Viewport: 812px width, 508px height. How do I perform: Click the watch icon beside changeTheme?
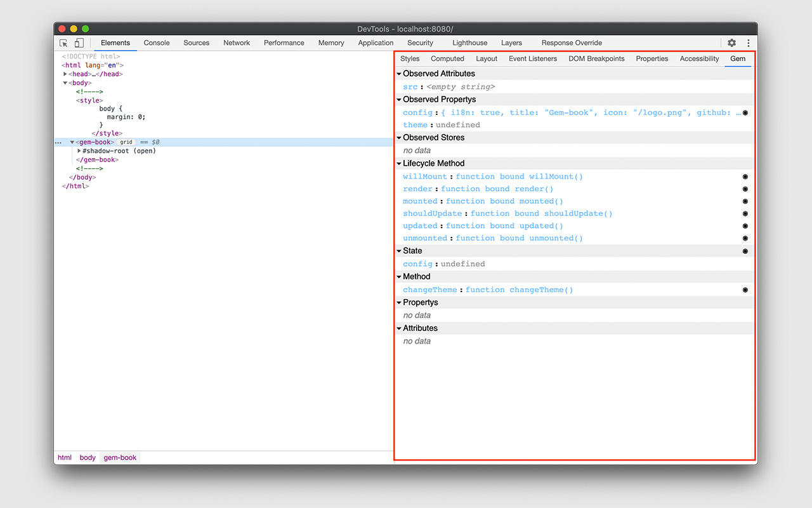tap(745, 290)
